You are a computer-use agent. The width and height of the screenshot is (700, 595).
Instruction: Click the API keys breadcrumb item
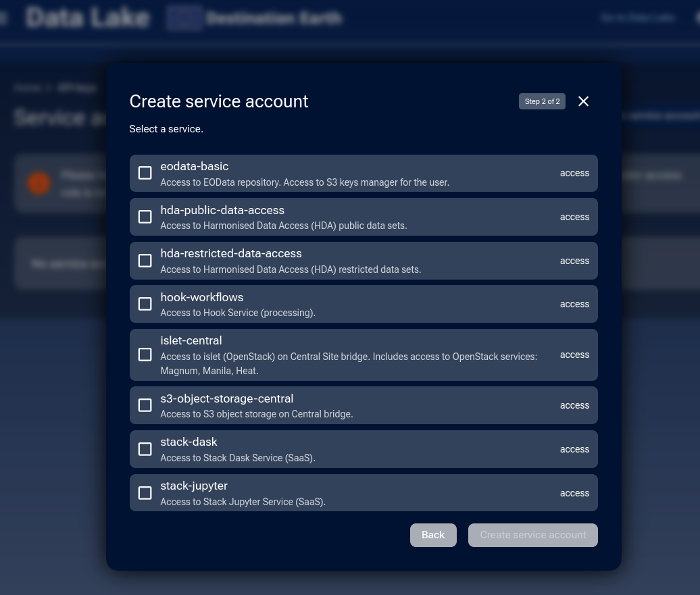point(76,88)
